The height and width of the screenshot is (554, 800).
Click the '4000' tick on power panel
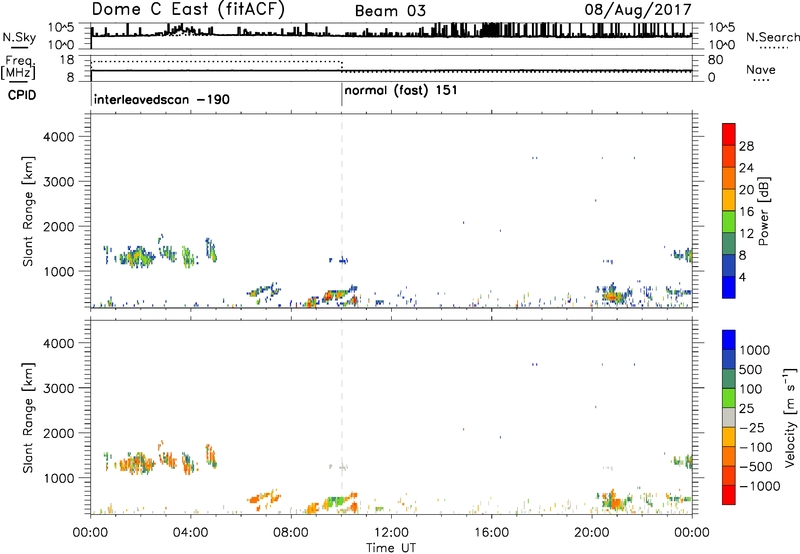click(58, 137)
